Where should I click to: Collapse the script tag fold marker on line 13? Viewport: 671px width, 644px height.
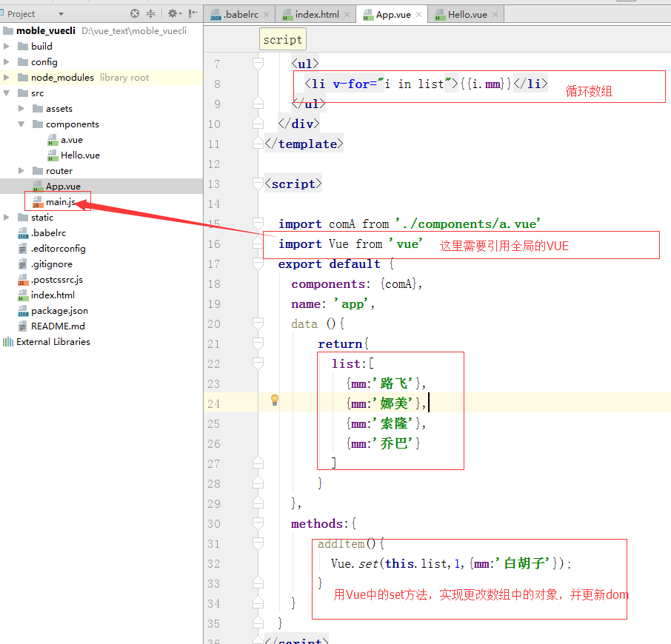(x=258, y=184)
